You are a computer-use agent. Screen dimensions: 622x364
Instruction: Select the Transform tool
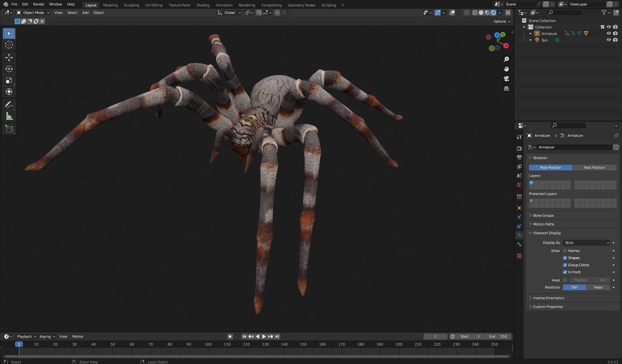[x=9, y=92]
